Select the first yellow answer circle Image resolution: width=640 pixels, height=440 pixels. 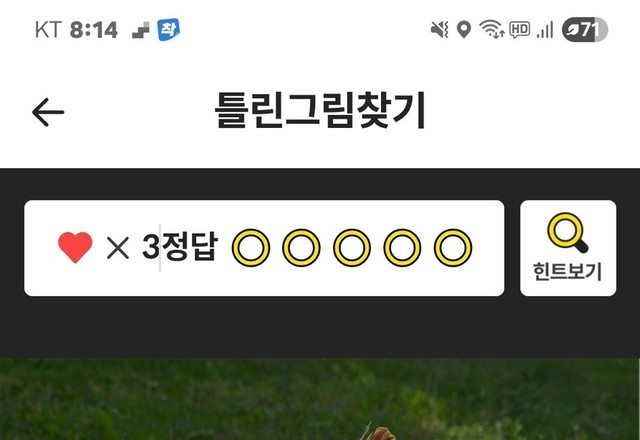coord(251,248)
